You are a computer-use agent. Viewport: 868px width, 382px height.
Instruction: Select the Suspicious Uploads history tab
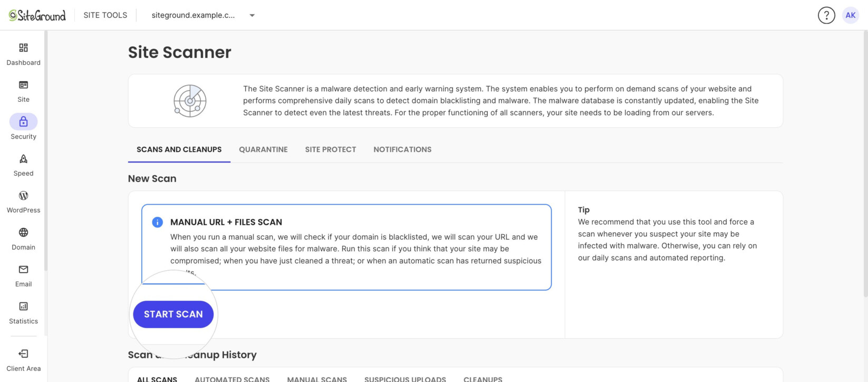pos(405,378)
